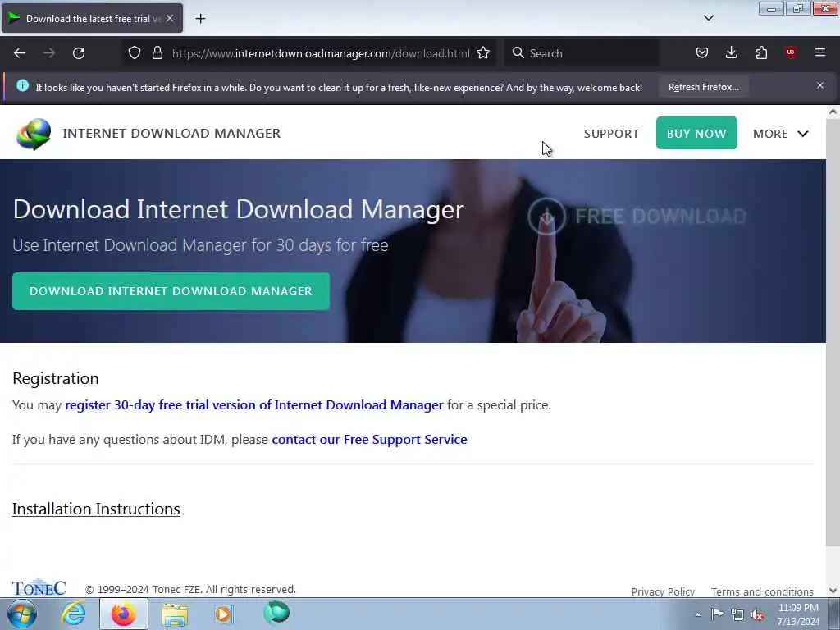Click the green round taskbar application icon

[x=276, y=613]
